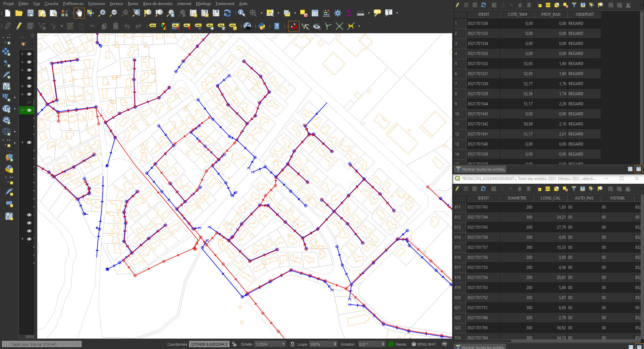Open the help contents question mark icon
Image resolution: width=644 pixels, height=349 pixels.
tap(277, 26)
